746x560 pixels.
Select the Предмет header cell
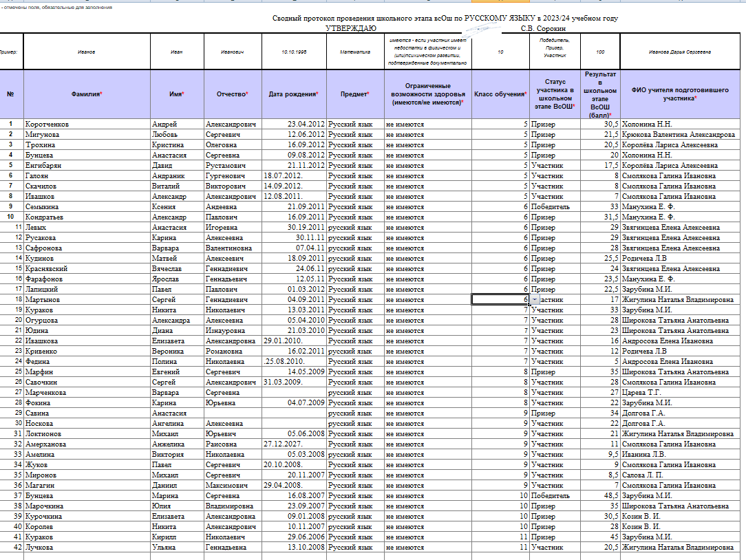click(355, 94)
